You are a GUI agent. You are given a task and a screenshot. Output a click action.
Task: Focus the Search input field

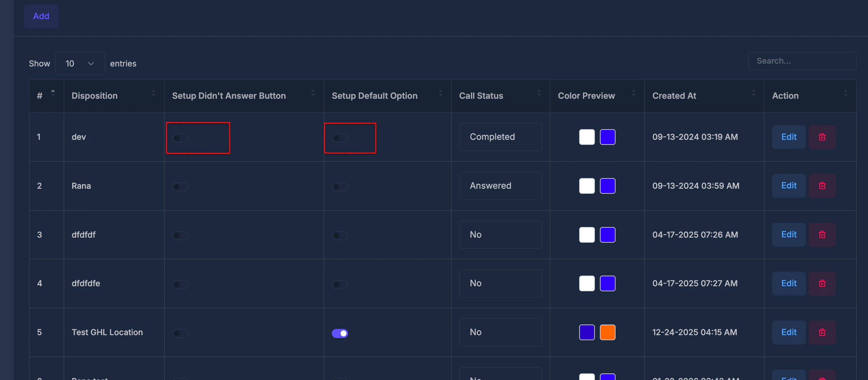802,61
